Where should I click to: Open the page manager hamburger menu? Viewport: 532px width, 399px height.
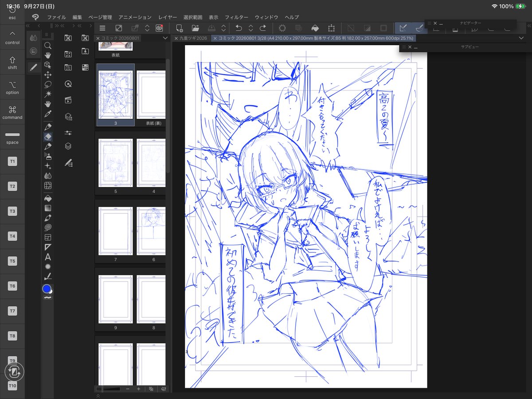coord(102,28)
